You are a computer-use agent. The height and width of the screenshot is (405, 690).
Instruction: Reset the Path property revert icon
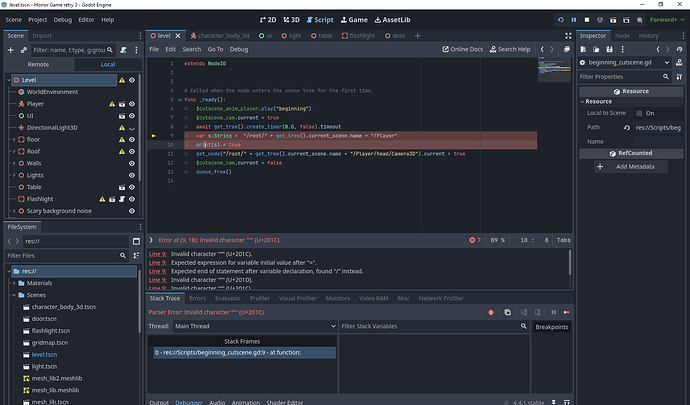[627, 128]
